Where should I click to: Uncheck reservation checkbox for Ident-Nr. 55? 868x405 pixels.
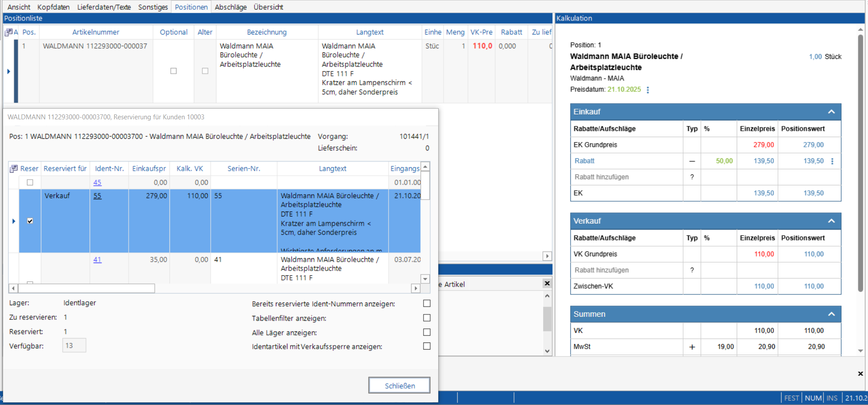click(x=30, y=221)
